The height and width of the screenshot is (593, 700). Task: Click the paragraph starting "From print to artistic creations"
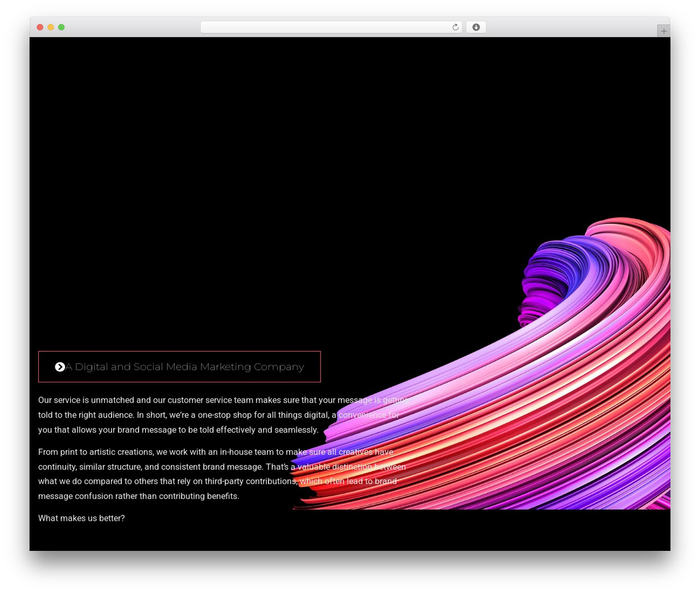coord(222,474)
